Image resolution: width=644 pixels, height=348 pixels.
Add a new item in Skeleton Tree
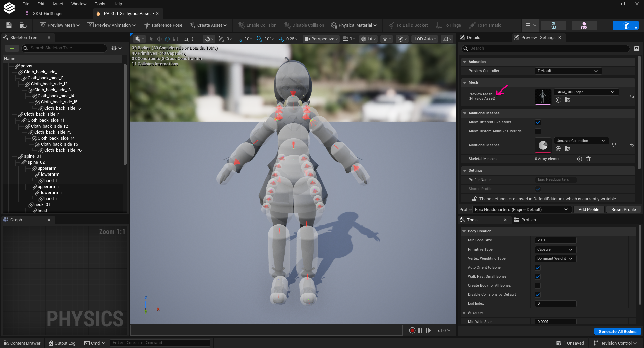[x=12, y=48]
